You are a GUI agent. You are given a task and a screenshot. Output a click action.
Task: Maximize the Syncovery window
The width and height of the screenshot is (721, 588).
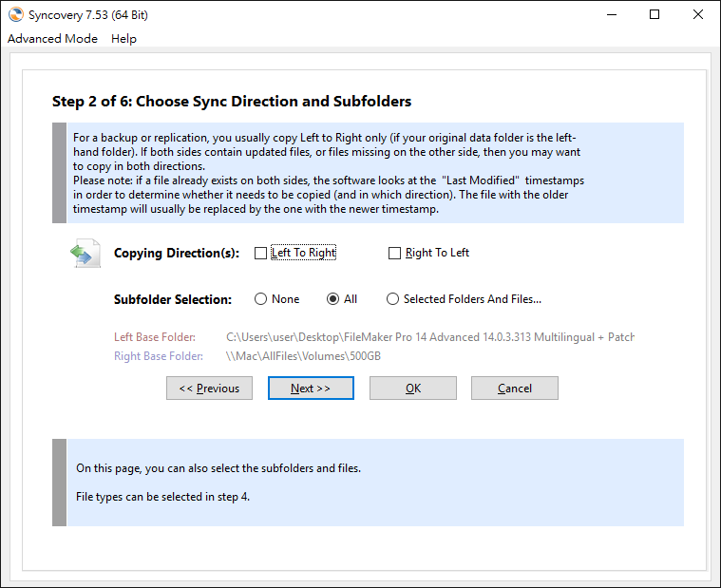[655, 14]
